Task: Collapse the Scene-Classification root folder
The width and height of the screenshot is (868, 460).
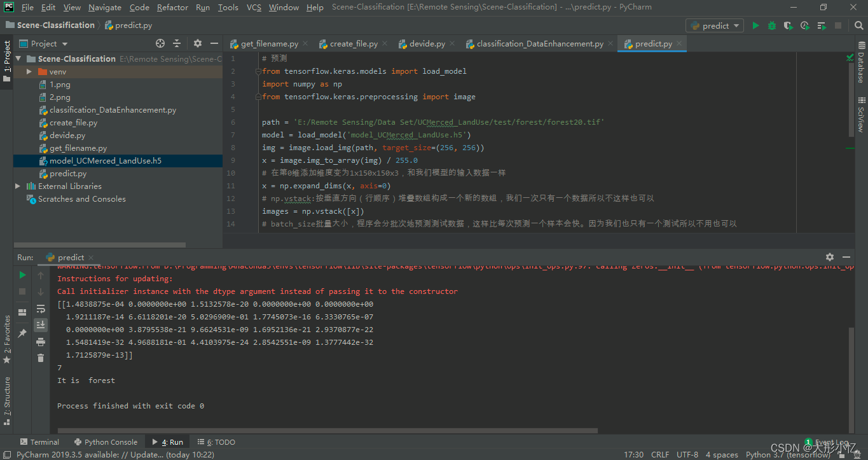Action: click(x=18, y=59)
